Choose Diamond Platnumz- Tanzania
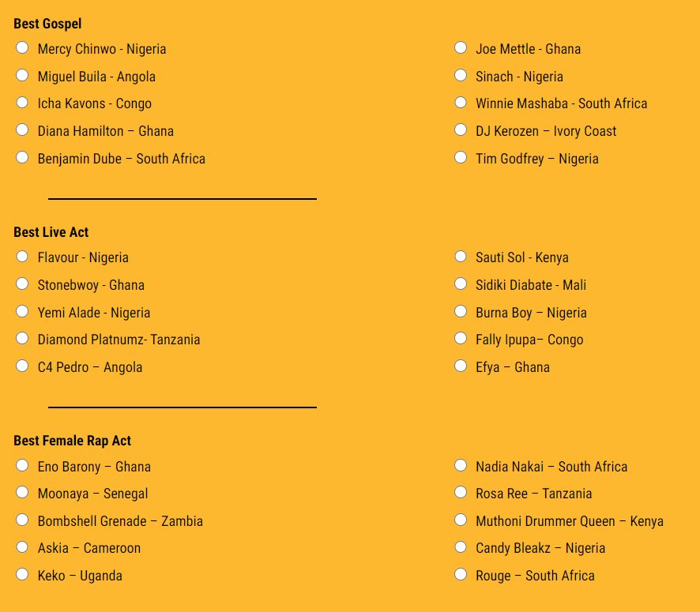The width and height of the screenshot is (700, 612). (22, 339)
